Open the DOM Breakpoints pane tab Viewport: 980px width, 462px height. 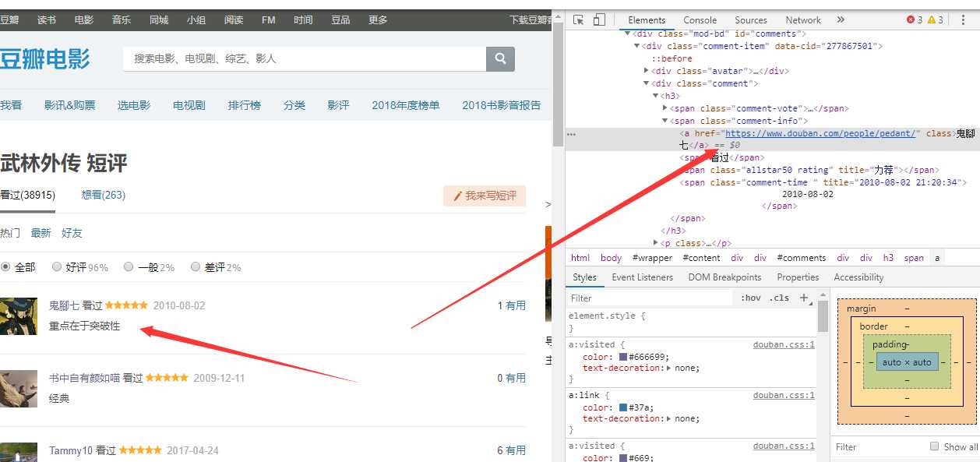724,277
